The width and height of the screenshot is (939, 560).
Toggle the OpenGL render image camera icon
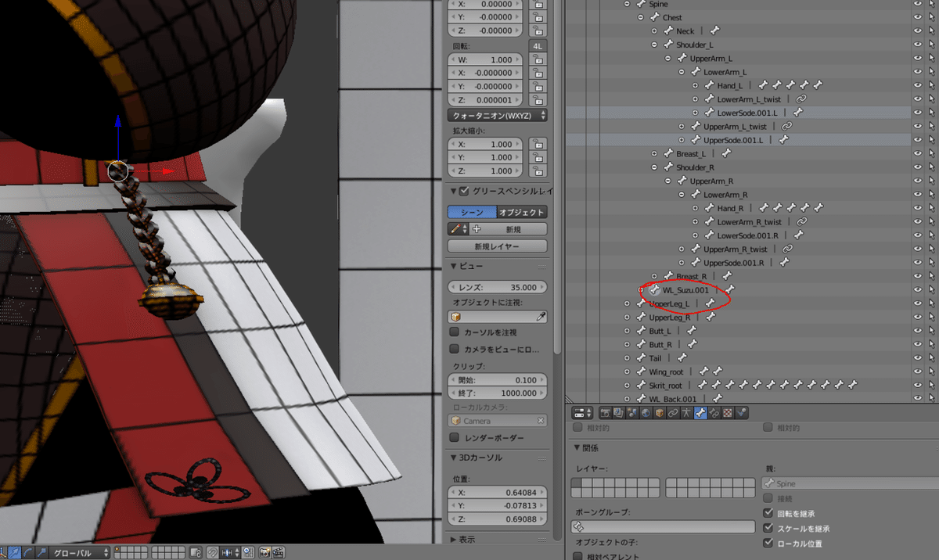[264, 553]
